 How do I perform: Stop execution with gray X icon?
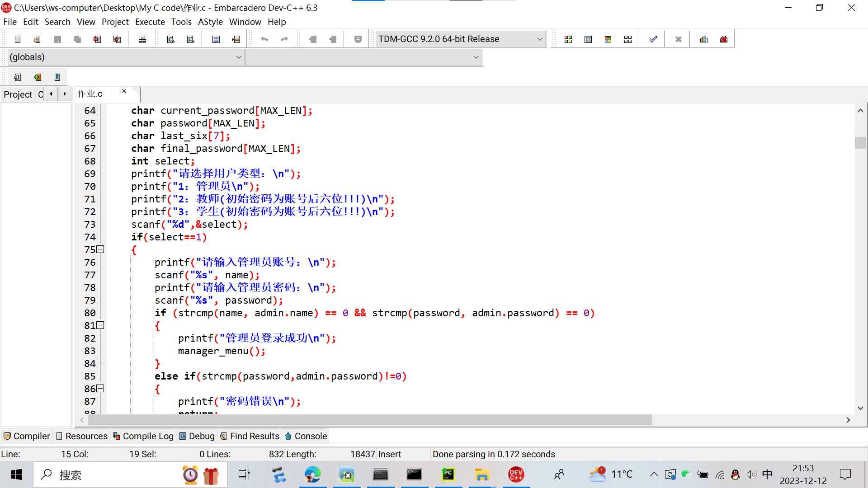point(679,39)
